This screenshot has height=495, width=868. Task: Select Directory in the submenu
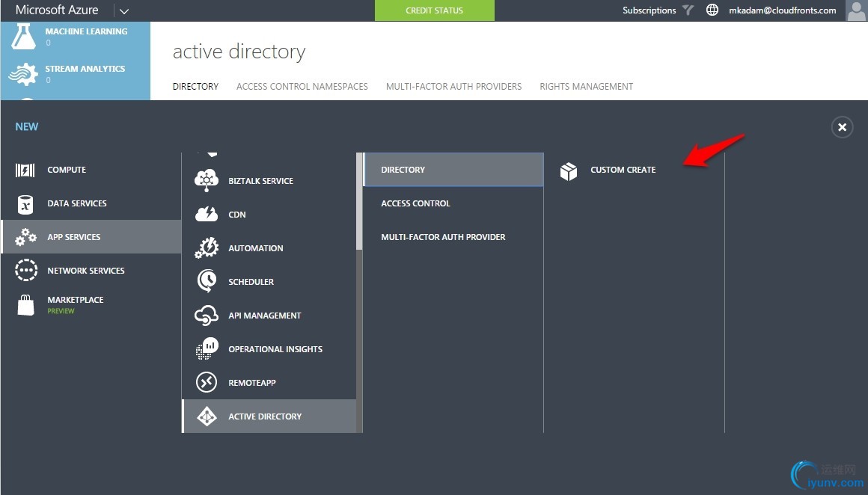pyautogui.click(x=453, y=170)
